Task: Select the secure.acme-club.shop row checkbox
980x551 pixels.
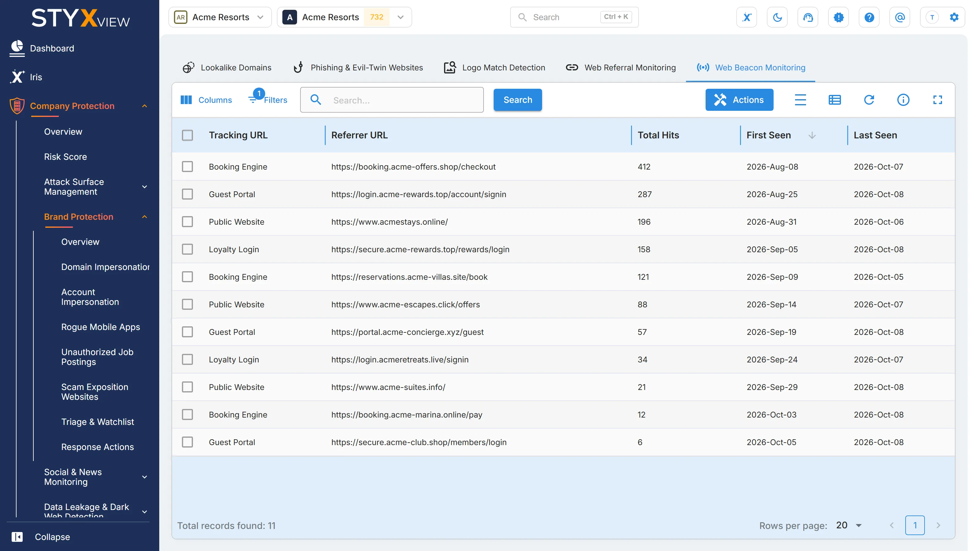Action: tap(187, 442)
